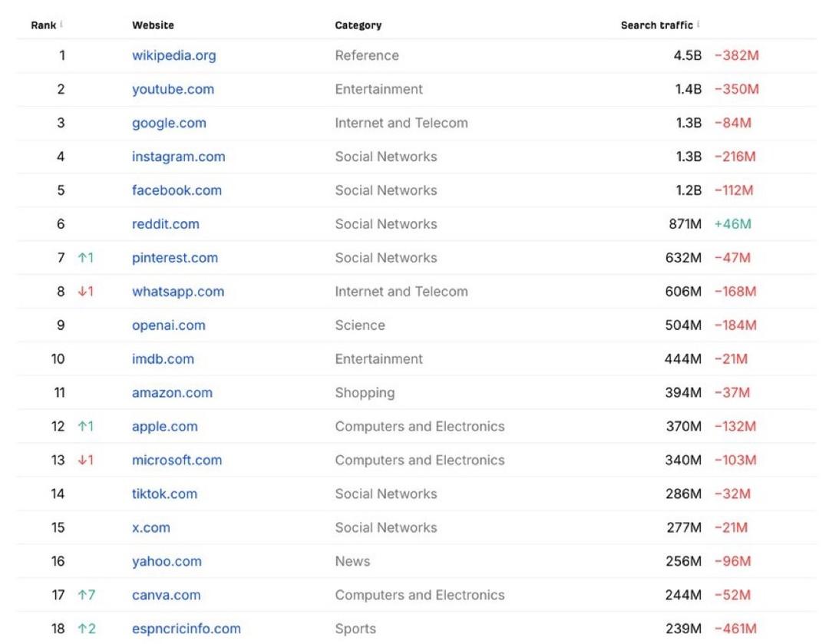Viewport: 829px width, 644px height.
Task: Open the x.com link
Action: 150,528
